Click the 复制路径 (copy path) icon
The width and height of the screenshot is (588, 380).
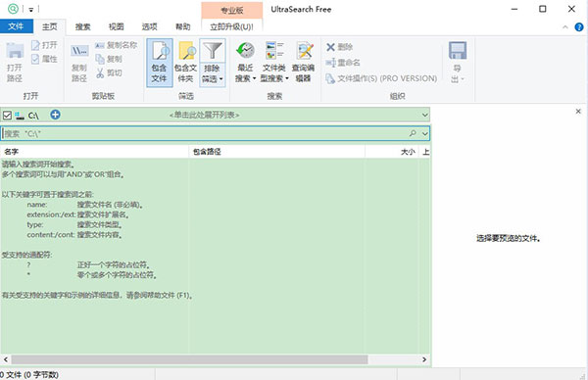(x=79, y=51)
